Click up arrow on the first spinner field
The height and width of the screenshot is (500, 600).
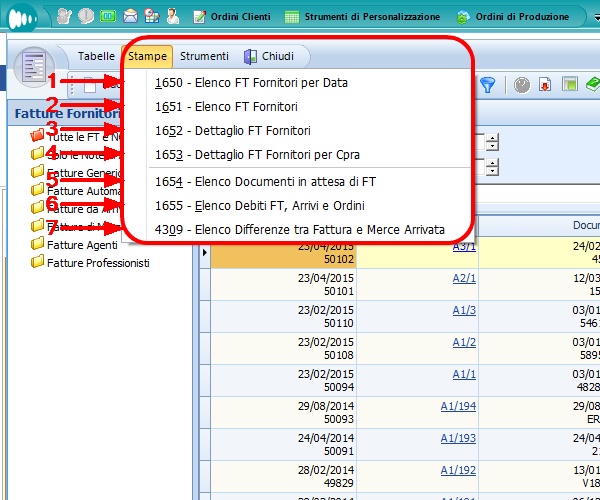[492, 137]
